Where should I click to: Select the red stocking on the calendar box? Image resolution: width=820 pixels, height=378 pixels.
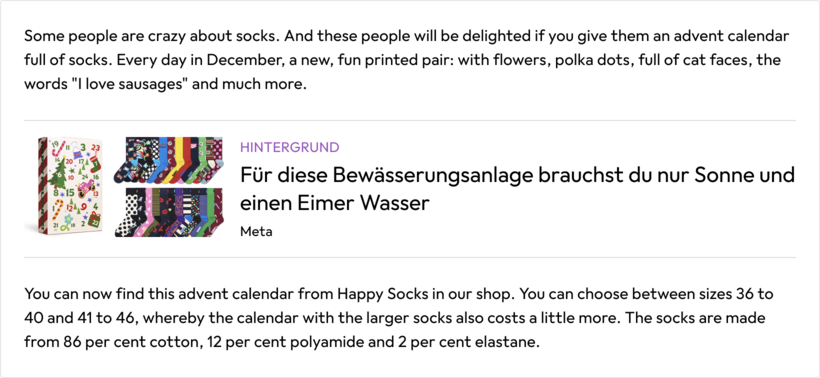tap(95, 164)
